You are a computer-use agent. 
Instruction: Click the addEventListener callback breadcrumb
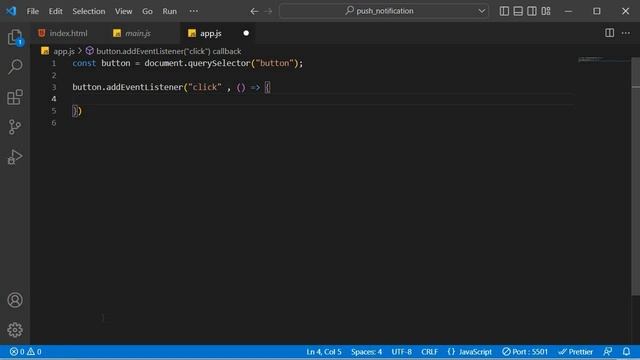point(169,51)
